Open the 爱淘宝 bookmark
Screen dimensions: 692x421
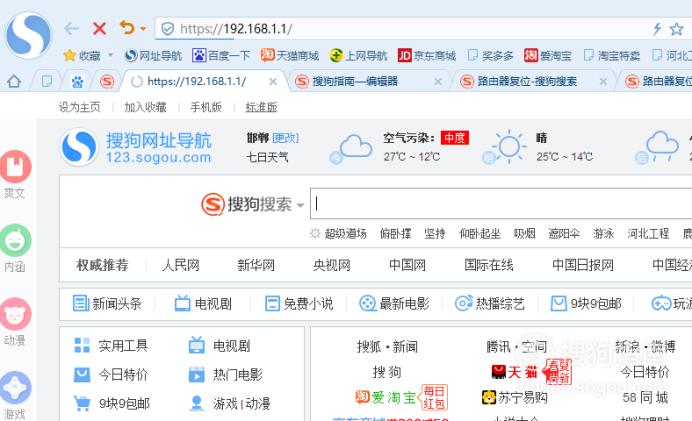(548, 56)
